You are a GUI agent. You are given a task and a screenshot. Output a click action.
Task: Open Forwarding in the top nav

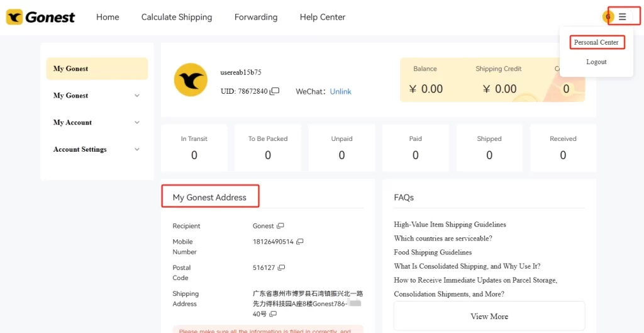click(x=256, y=17)
